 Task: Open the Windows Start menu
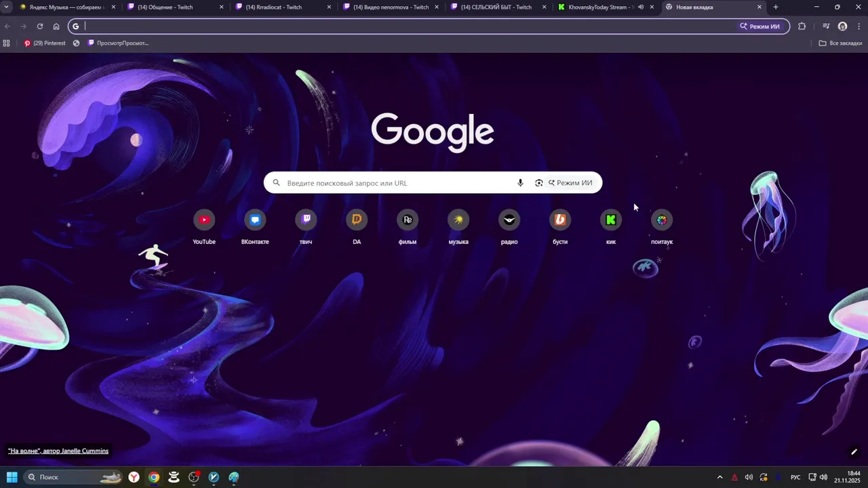coord(12,477)
